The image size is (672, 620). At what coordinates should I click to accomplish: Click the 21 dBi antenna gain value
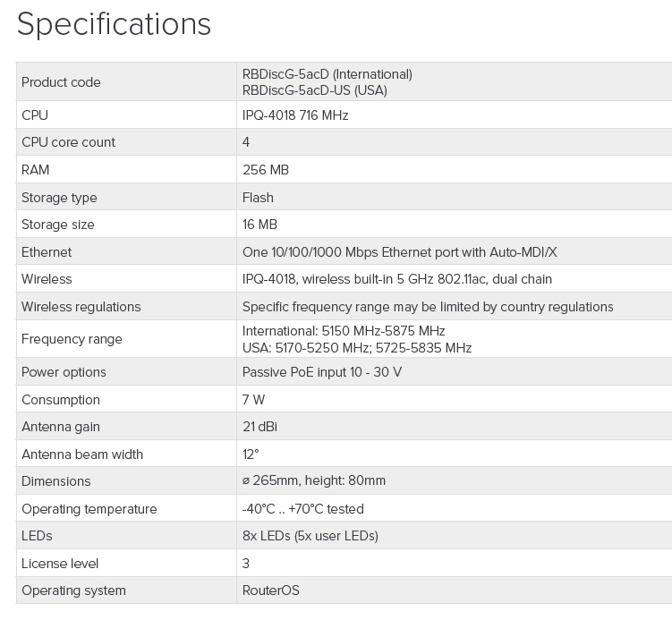259,427
